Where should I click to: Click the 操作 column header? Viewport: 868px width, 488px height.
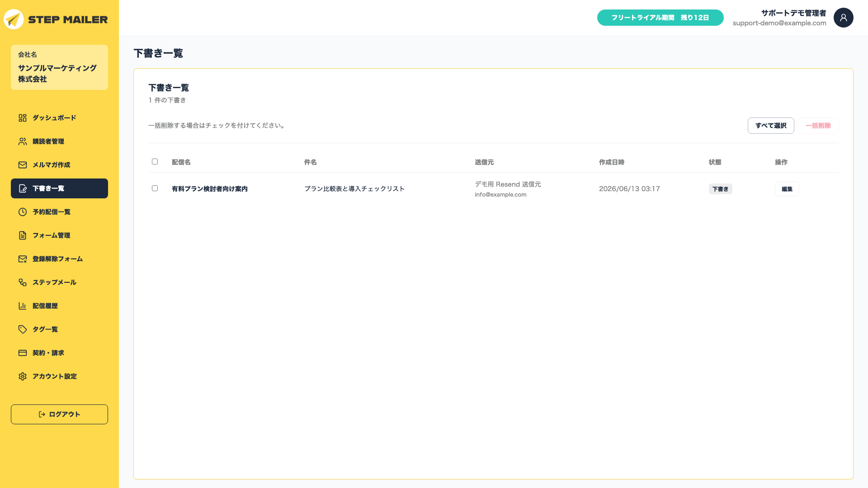click(x=781, y=162)
